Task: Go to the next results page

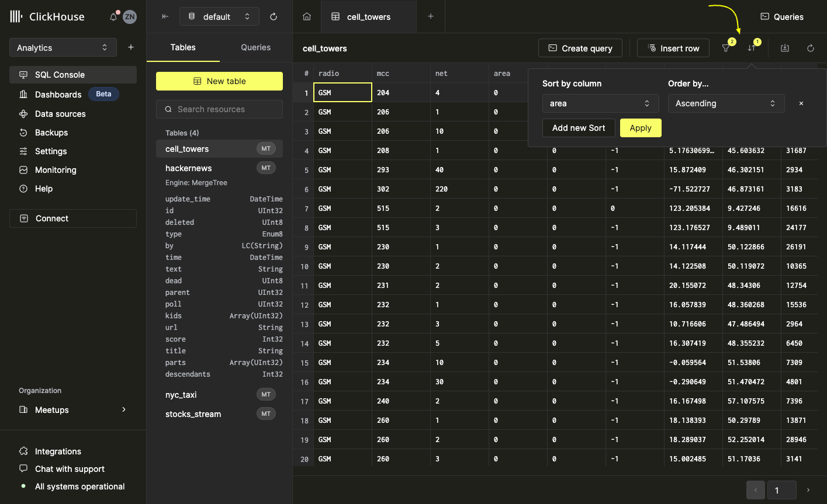Action: pyautogui.click(x=808, y=490)
